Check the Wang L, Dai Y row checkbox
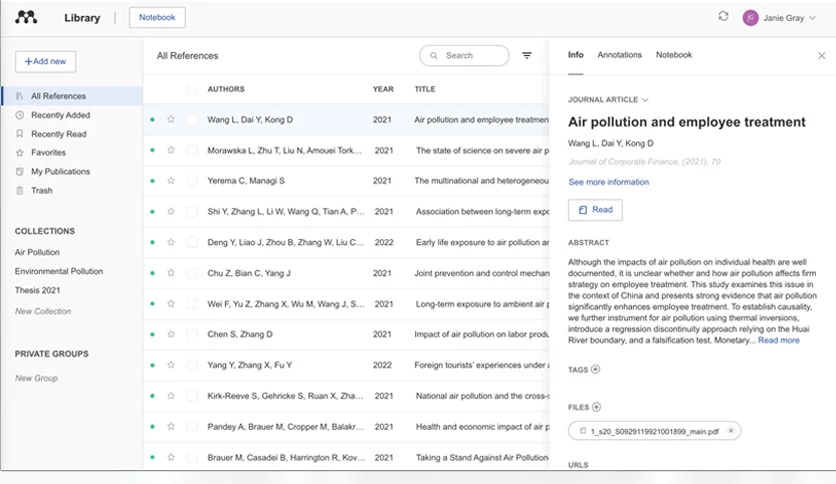The width and height of the screenshot is (836, 484). point(192,119)
